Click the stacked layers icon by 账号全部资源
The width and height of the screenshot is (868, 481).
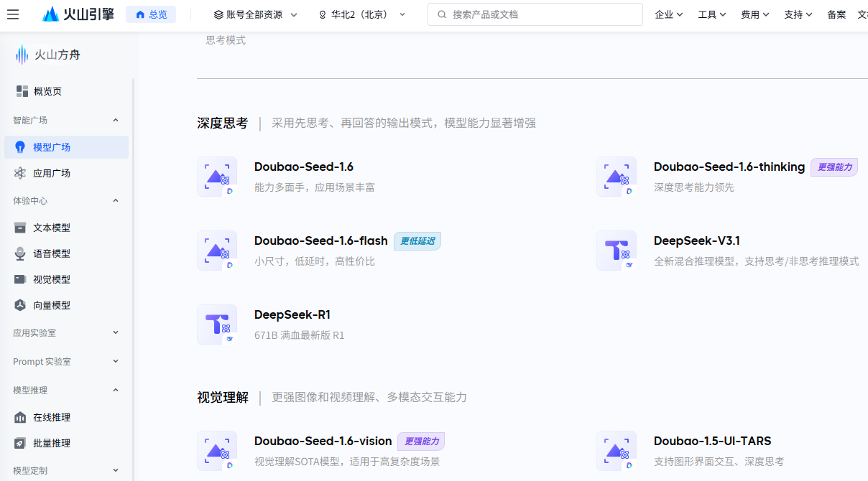pyautogui.click(x=218, y=14)
